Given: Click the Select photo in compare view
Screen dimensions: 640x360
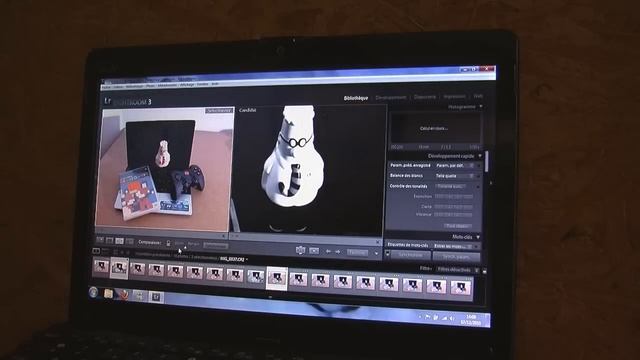Looking at the screenshot, I should 165,170.
